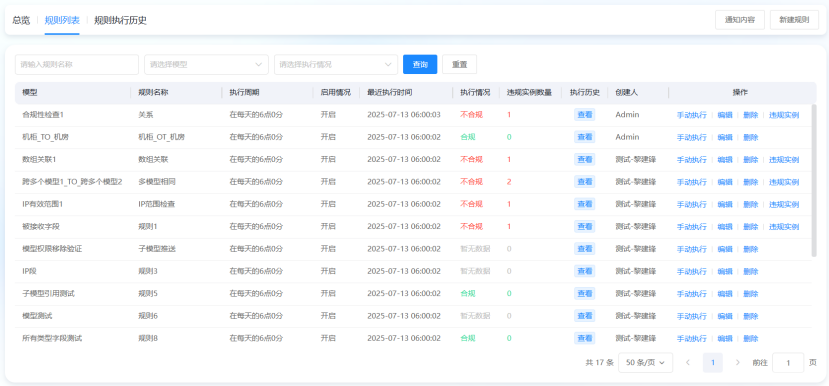Click the 执行情况 column header
The height and width of the screenshot is (386, 829).
coord(475,93)
